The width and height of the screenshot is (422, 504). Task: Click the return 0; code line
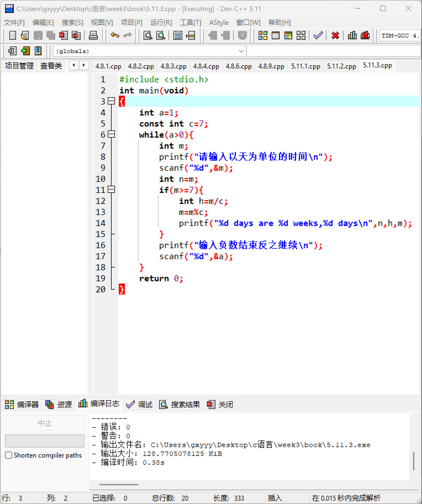[x=161, y=278]
